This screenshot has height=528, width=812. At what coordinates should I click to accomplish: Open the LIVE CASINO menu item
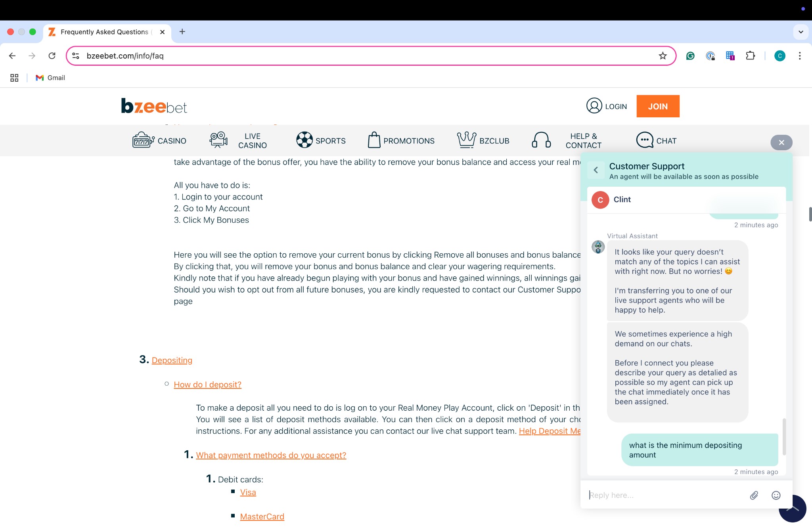[238, 140]
